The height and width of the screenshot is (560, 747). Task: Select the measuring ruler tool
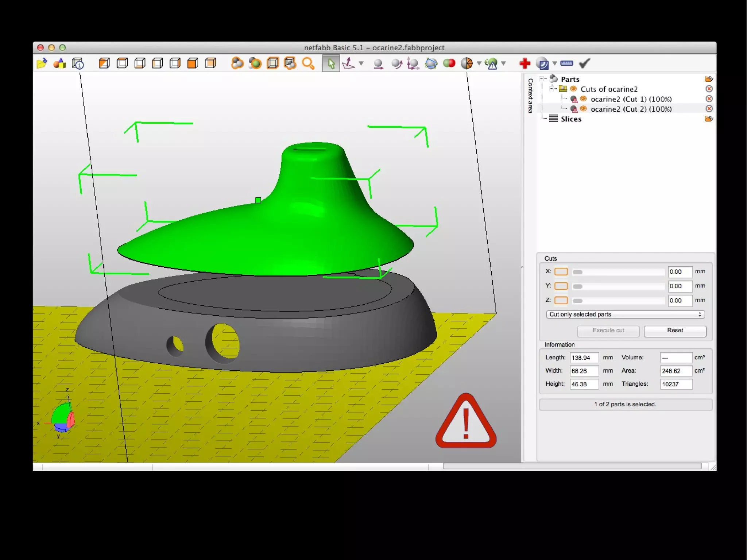point(566,63)
